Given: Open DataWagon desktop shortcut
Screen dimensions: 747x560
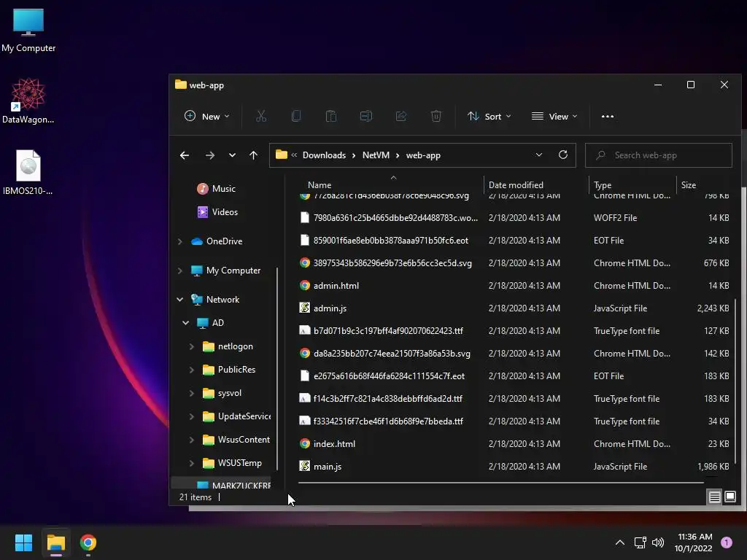Looking at the screenshot, I should tap(28, 101).
